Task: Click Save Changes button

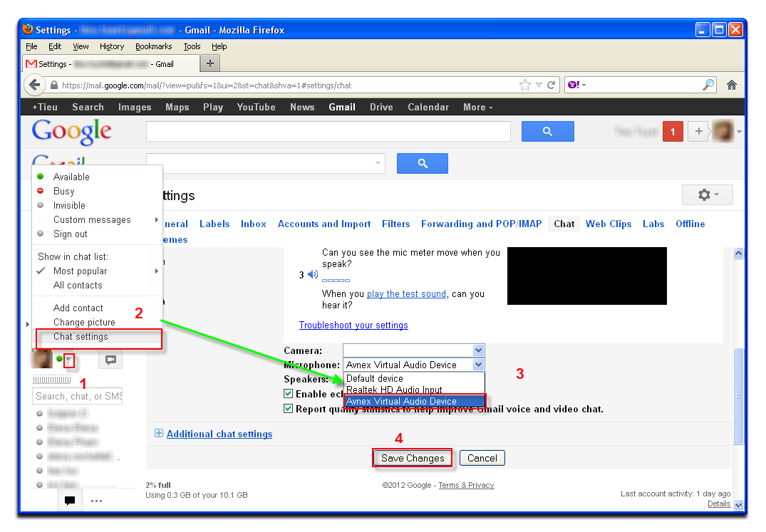Action: click(413, 458)
